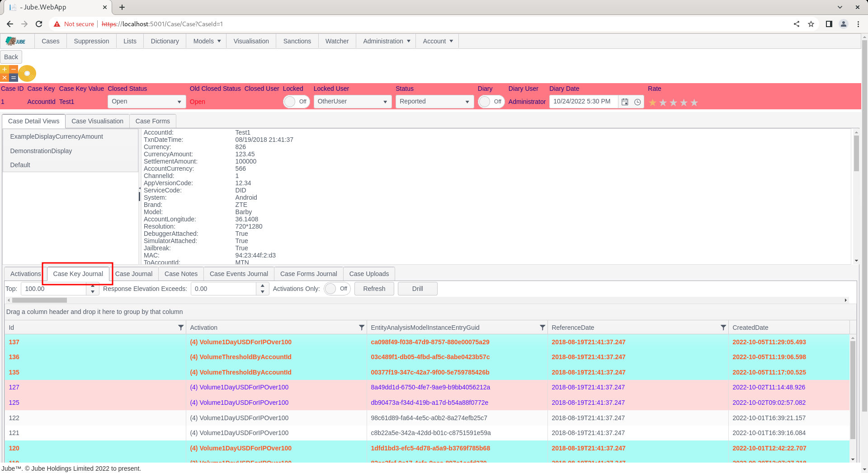The height and width of the screenshot is (473, 868).
Task: Filter the Activation column
Action: pos(362,328)
